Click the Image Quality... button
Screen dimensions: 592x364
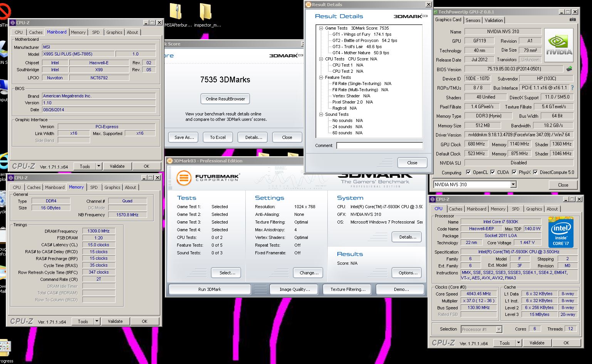(295, 289)
